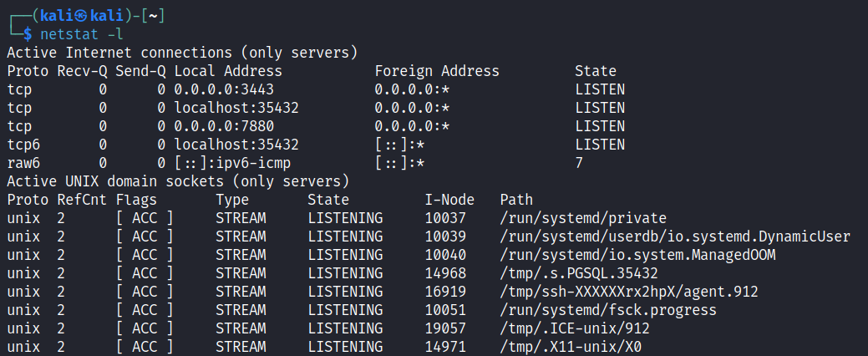Select the raw6 protocol entry
Screen dimensions: 868x356
23,163
